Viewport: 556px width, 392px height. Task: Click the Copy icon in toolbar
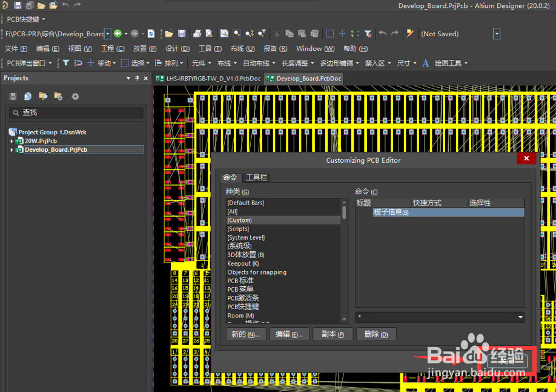(290, 34)
